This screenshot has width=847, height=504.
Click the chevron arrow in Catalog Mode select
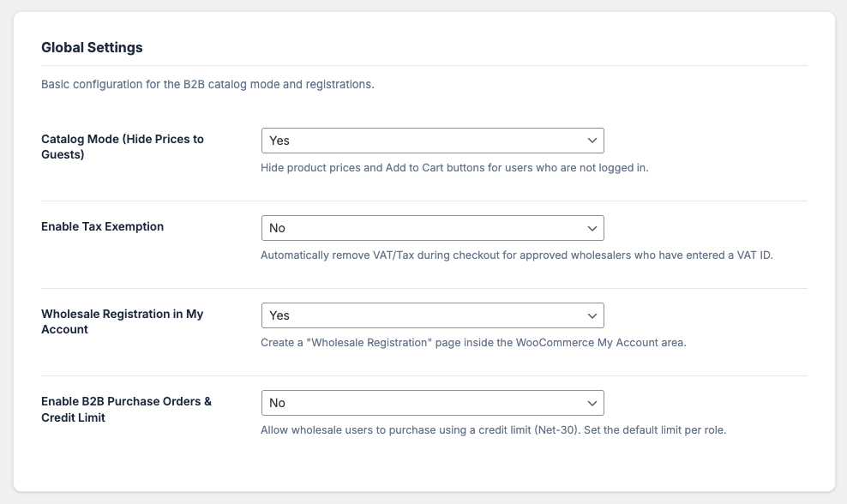[592, 141]
